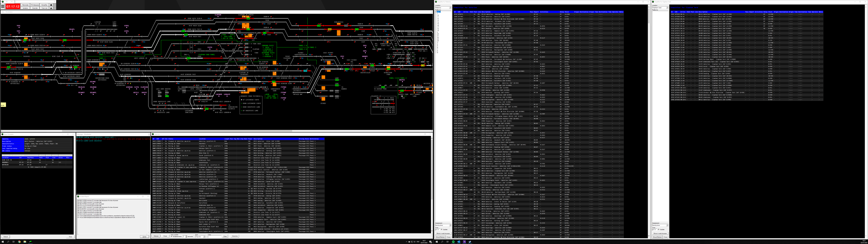
Task: Click 'Show in web browser' in Clapham Yard simplifier
Action: point(660,234)
